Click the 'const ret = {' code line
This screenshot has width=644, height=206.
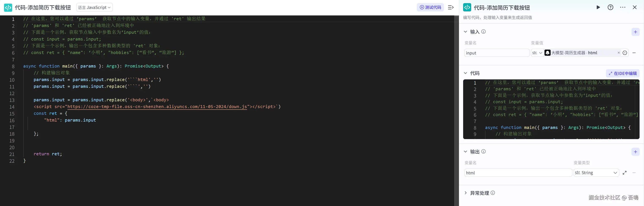click(x=50, y=114)
